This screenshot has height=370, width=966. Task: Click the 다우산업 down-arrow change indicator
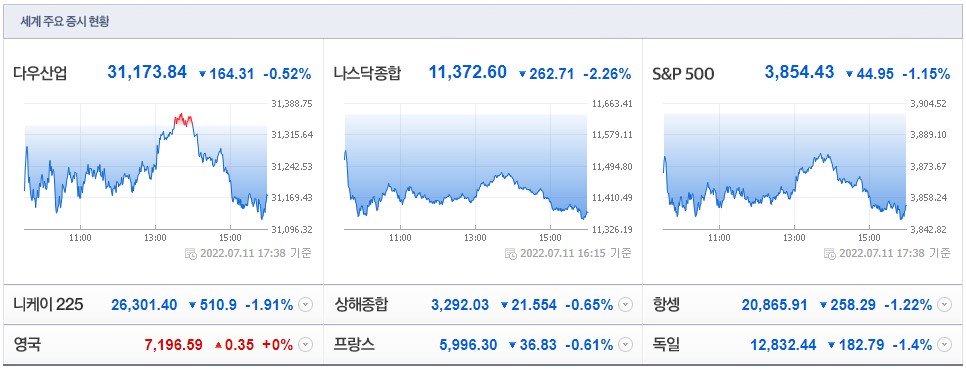coord(202,74)
